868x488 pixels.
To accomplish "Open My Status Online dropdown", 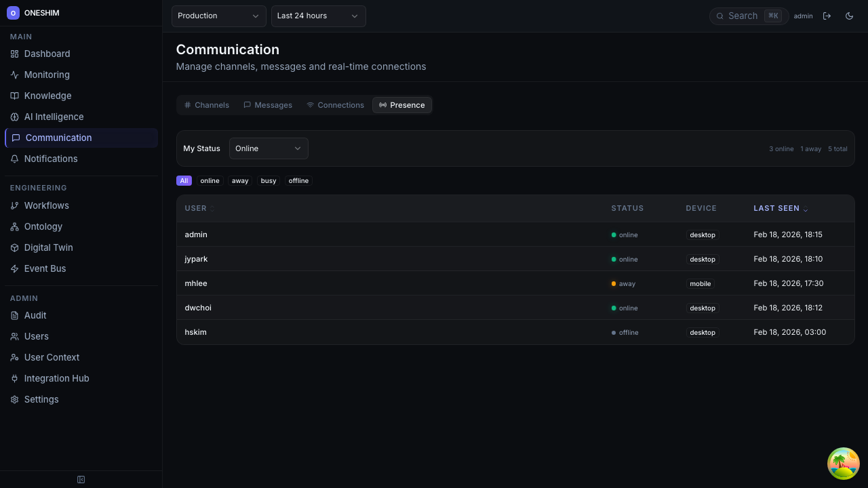I will 269,148.
